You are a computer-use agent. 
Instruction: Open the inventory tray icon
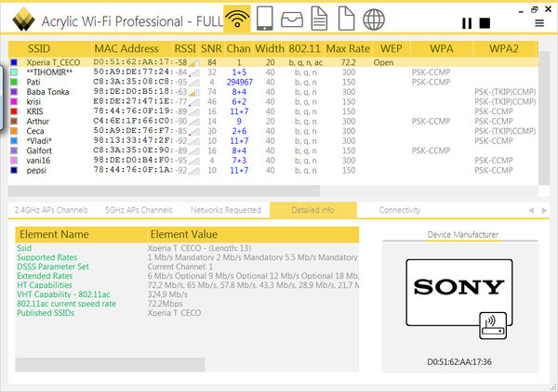tap(292, 20)
